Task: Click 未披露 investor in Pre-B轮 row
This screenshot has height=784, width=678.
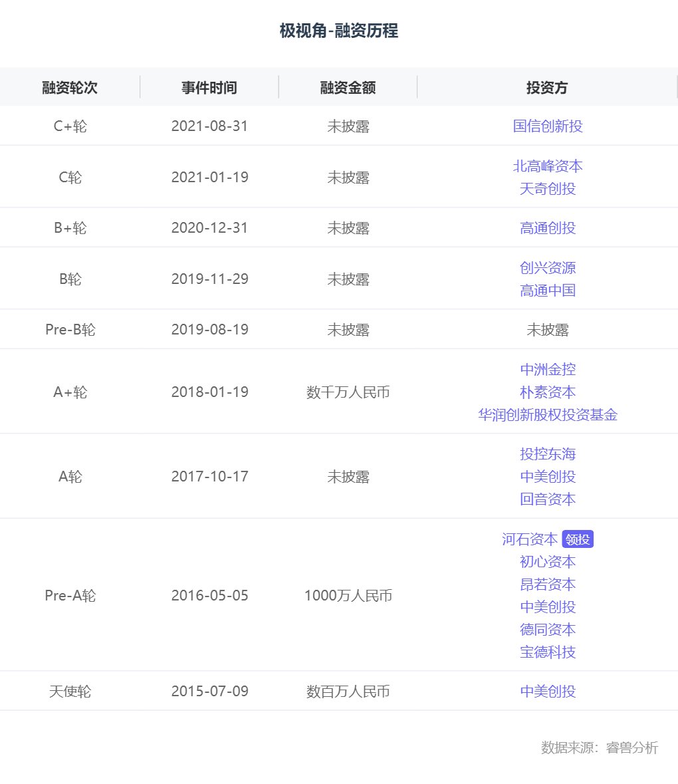Action: [548, 330]
